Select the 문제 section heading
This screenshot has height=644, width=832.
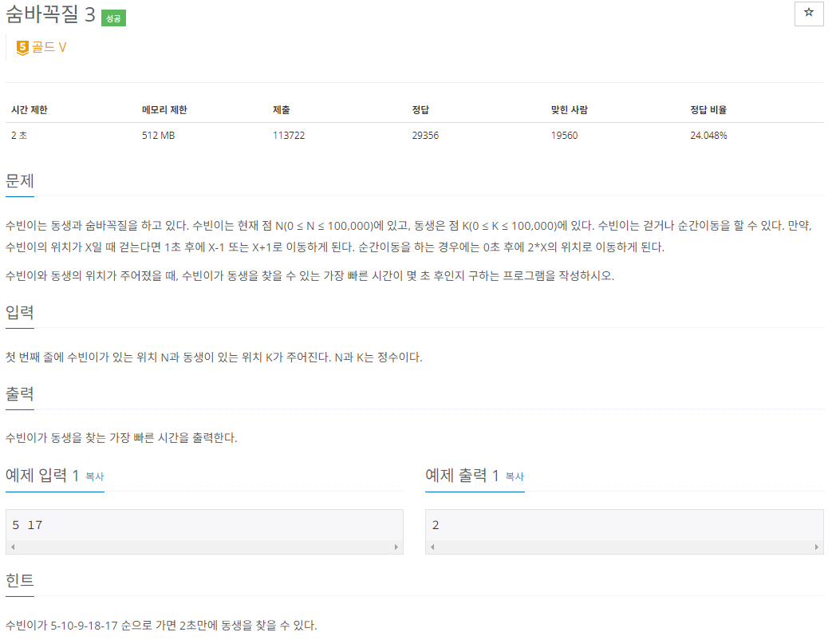[x=18, y=180]
